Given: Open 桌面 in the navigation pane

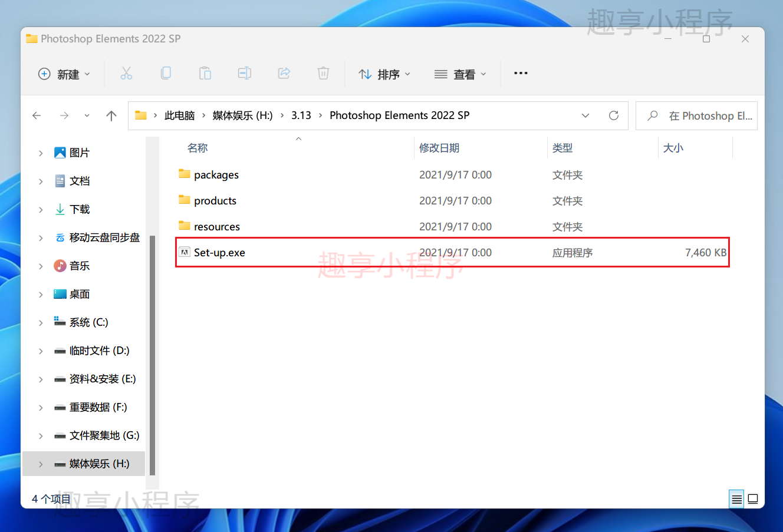Looking at the screenshot, I should pos(80,294).
